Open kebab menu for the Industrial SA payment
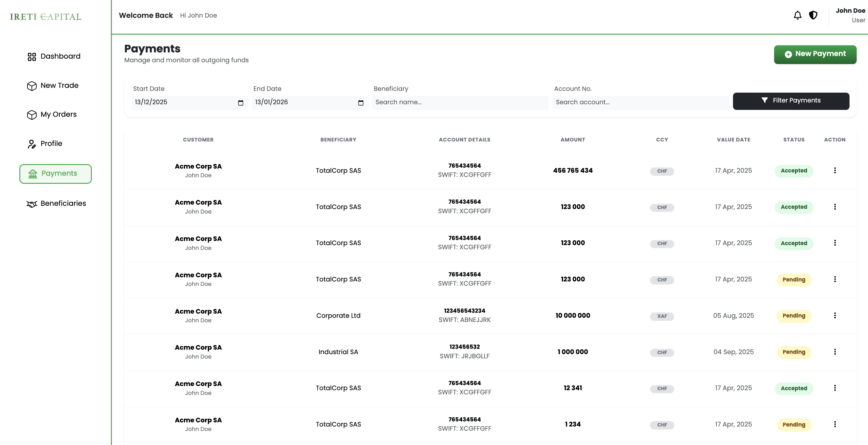Image resolution: width=868 pixels, height=445 pixels. click(x=835, y=351)
